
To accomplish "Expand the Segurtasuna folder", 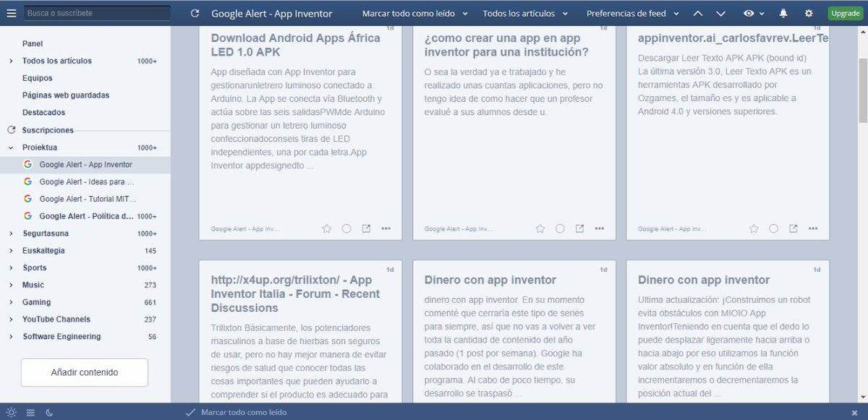I will tap(11, 233).
